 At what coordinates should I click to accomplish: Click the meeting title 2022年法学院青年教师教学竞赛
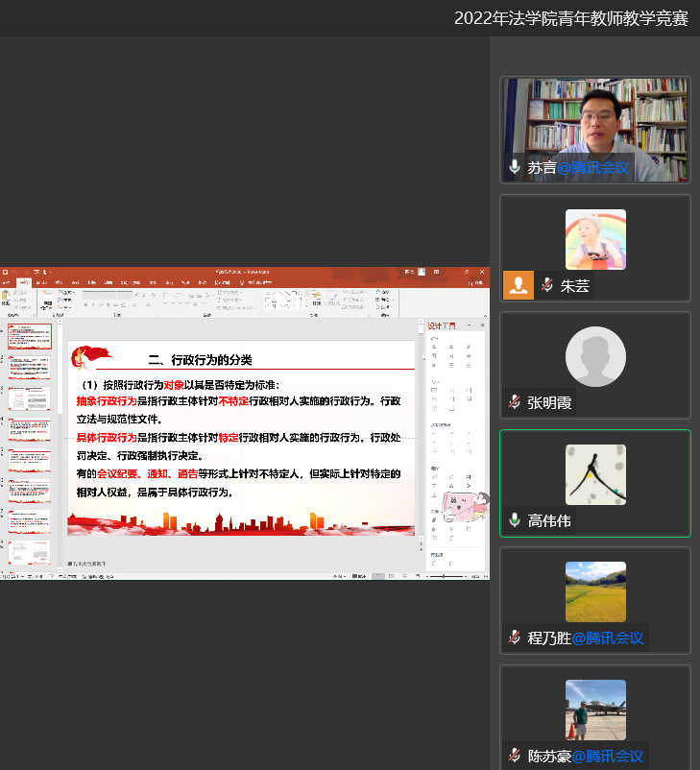coord(570,18)
